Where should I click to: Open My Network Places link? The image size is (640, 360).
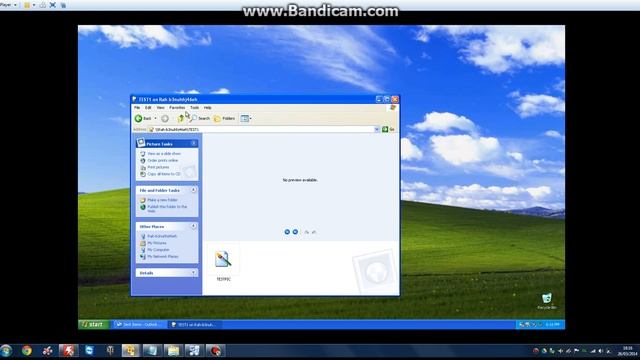pos(162,256)
